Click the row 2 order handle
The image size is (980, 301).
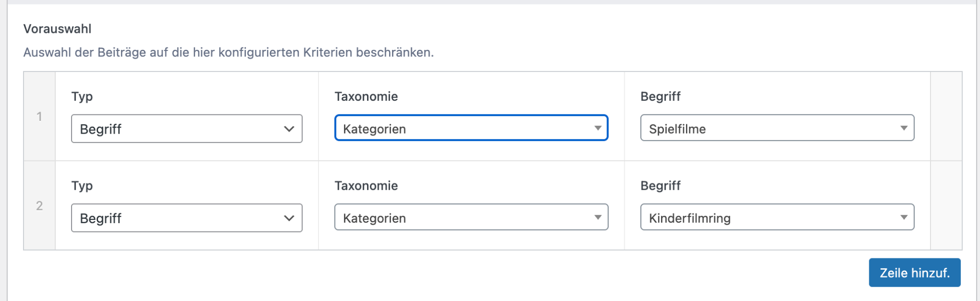[39, 206]
